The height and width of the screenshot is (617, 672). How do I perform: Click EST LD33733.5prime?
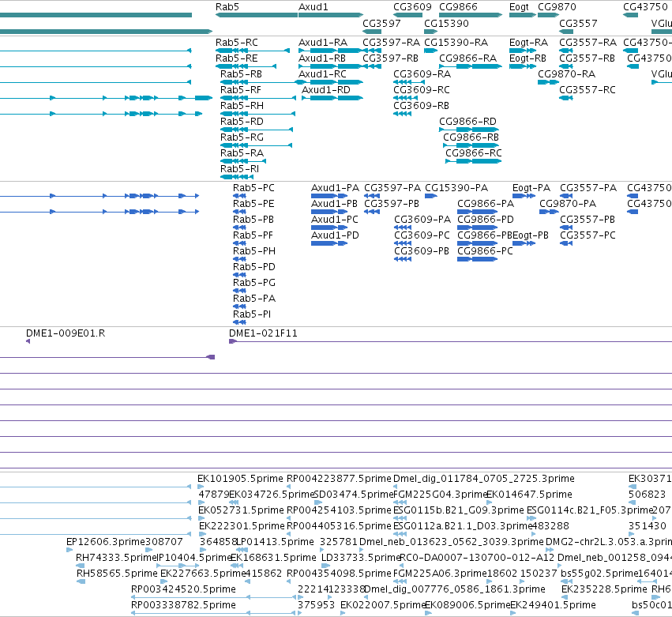(361, 558)
